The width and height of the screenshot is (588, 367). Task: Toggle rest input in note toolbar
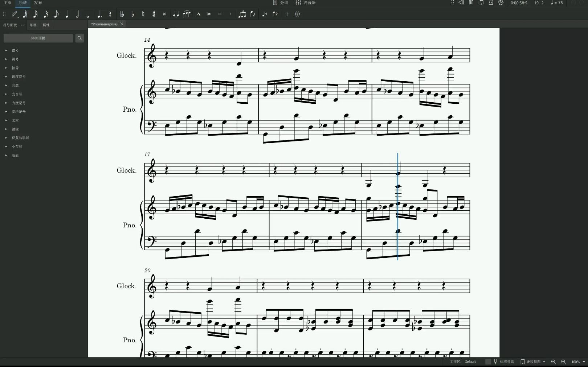click(110, 14)
